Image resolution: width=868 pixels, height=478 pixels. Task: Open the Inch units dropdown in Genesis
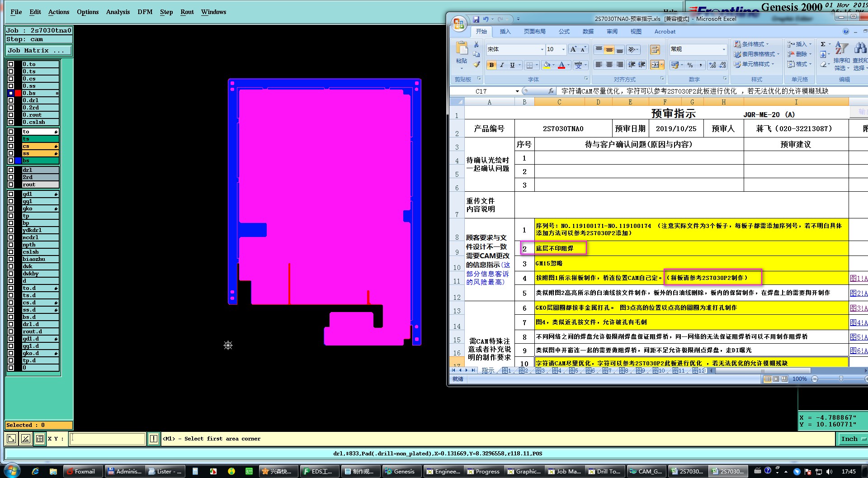coord(853,439)
